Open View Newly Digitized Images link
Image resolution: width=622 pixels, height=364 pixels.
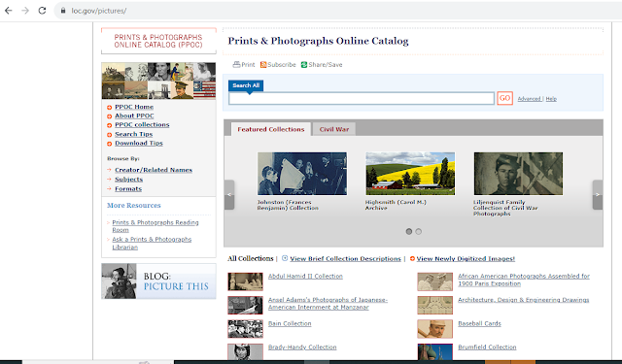coord(466,258)
